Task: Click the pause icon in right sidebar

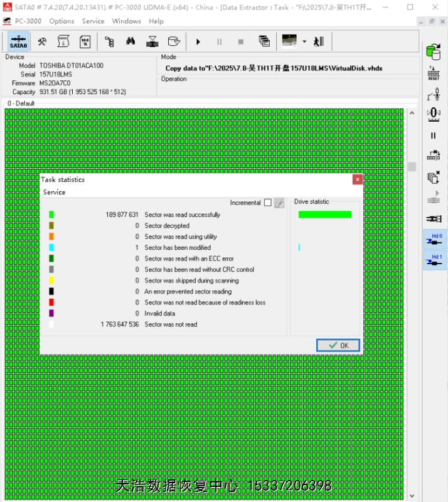Action: (x=433, y=136)
